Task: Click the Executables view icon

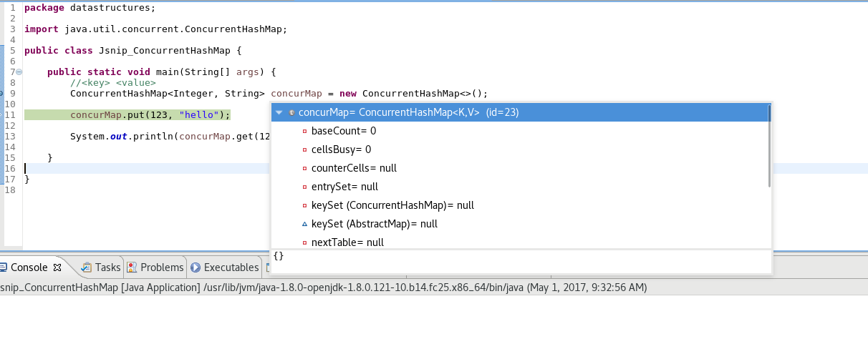Action: pos(196,267)
